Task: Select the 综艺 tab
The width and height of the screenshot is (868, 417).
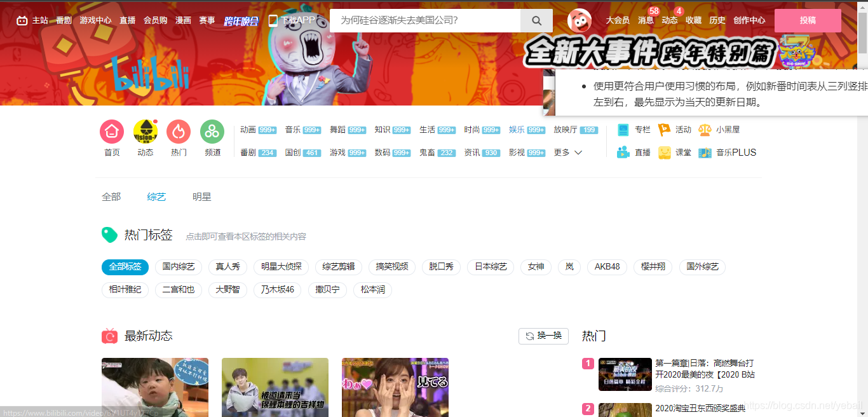Action: pos(156,197)
